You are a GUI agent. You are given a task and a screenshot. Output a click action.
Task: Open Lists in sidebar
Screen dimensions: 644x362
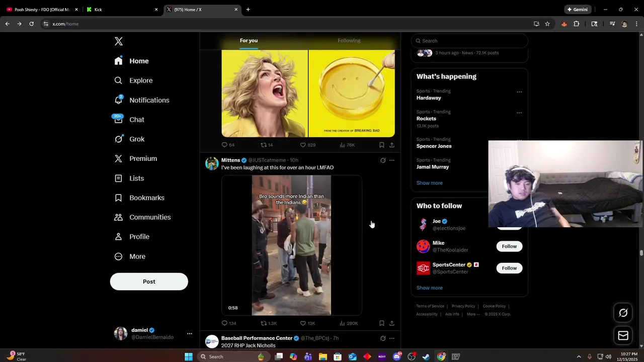pyautogui.click(x=129, y=178)
